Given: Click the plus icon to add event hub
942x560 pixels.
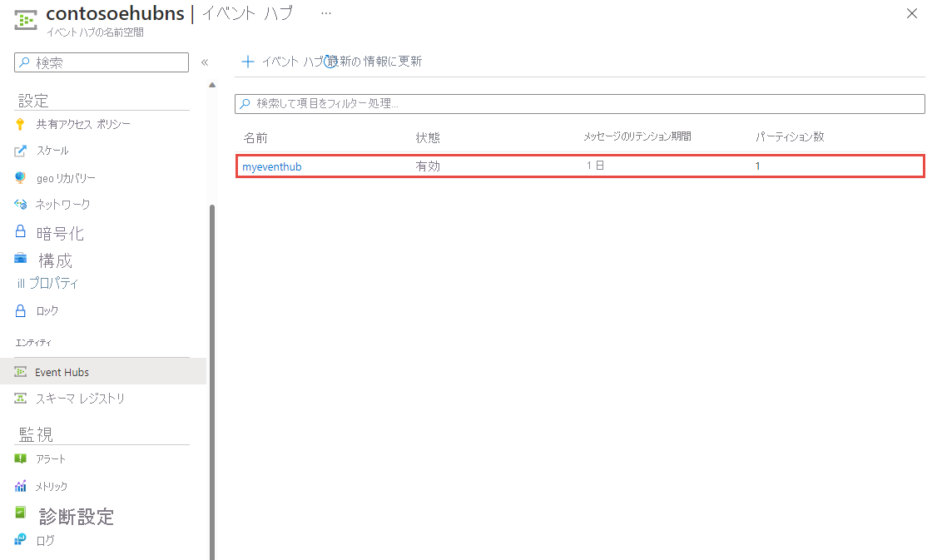Looking at the screenshot, I should [247, 62].
